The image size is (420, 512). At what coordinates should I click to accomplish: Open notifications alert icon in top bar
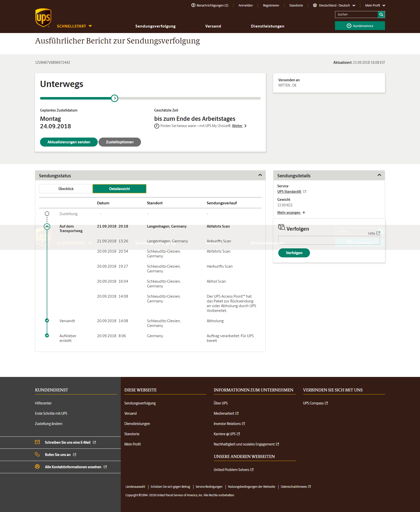193,5
